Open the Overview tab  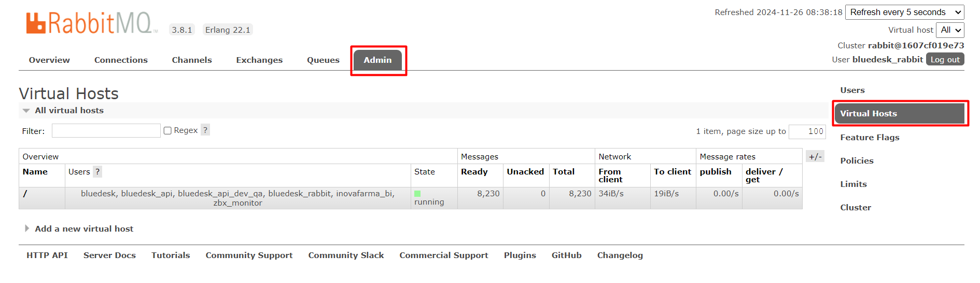coord(49,60)
